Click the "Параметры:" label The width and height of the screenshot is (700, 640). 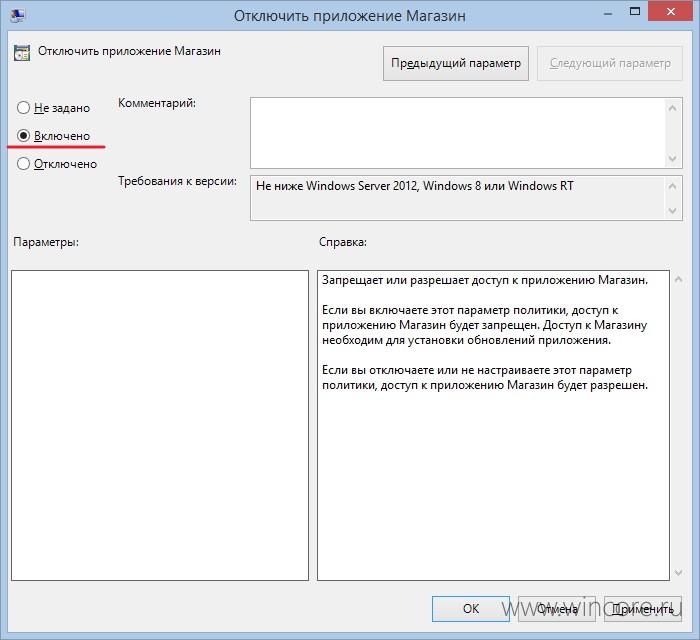pyautogui.click(x=46, y=242)
